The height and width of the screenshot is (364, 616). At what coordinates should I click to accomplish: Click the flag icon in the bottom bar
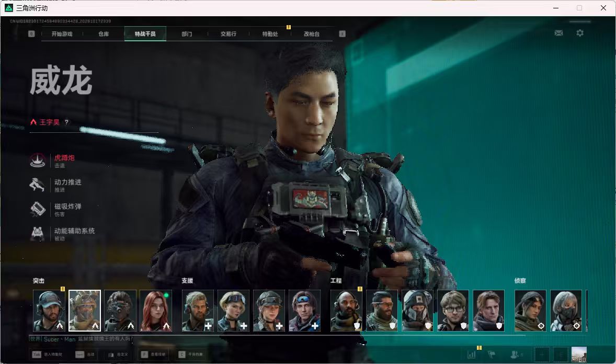491,355
